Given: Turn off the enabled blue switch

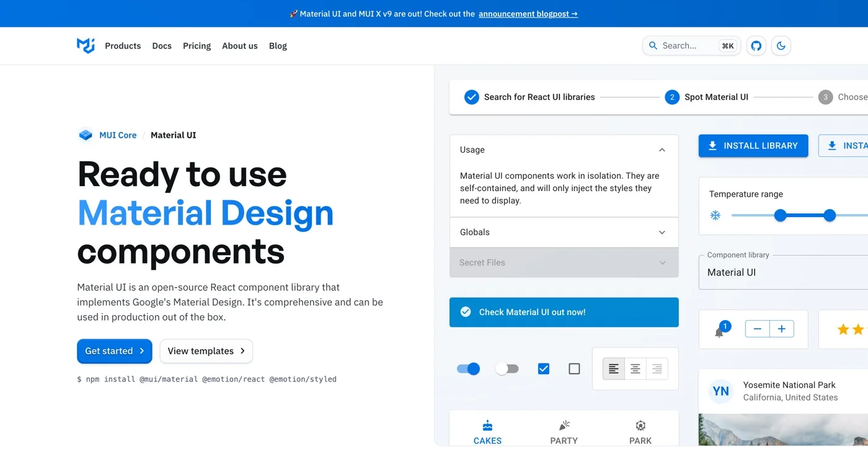Looking at the screenshot, I should click(x=468, y=369).
